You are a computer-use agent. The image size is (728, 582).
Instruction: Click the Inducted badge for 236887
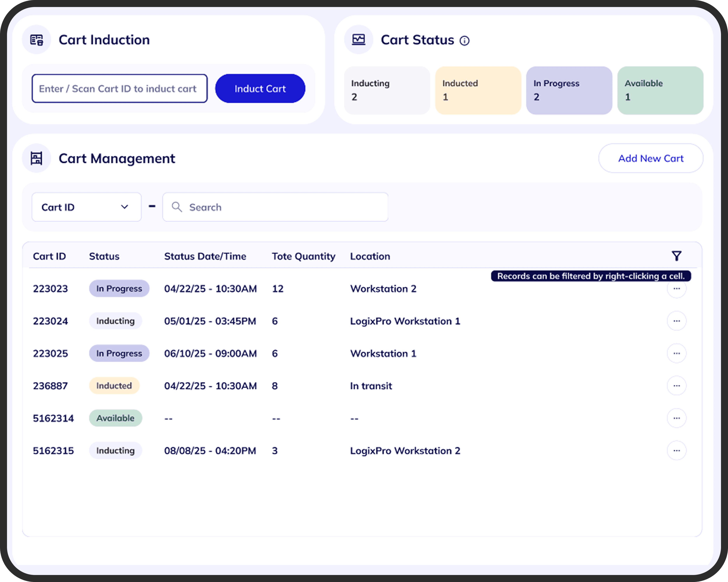click(x=114, y=386)
